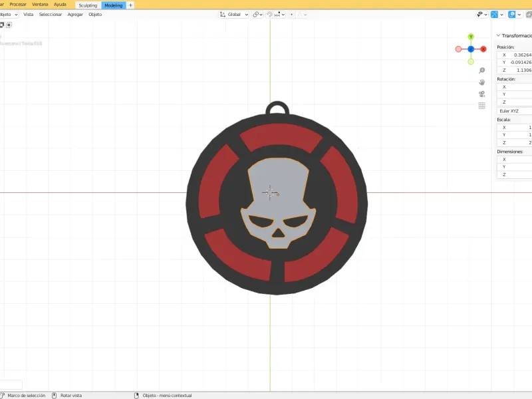
Task: Click the Escala X field
Action: click(x=514, y=128)
